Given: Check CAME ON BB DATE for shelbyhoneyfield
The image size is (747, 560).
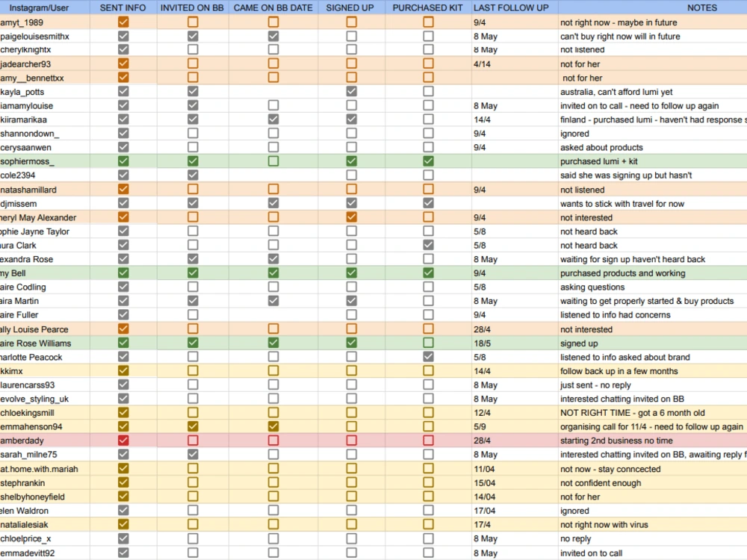Looking at the screenshot, I should click(273, 497).
